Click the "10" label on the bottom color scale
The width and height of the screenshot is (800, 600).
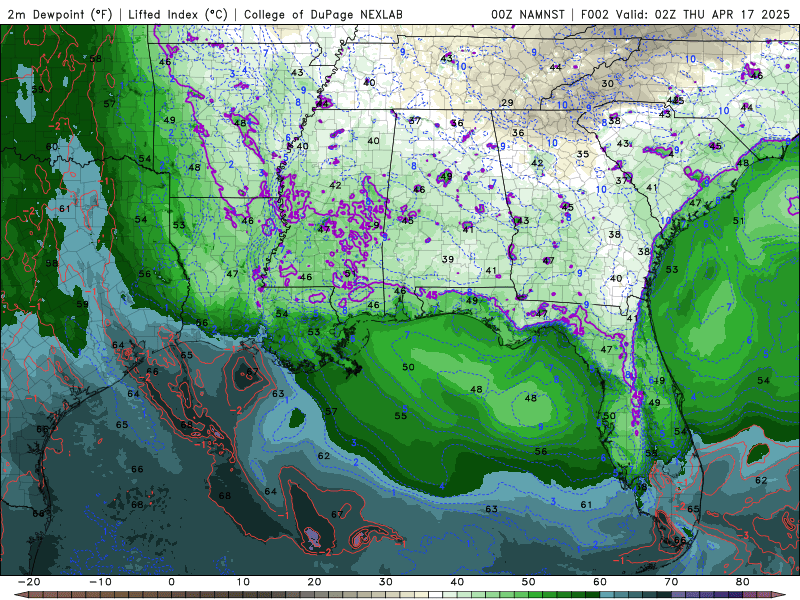click(x=243, y=582)
